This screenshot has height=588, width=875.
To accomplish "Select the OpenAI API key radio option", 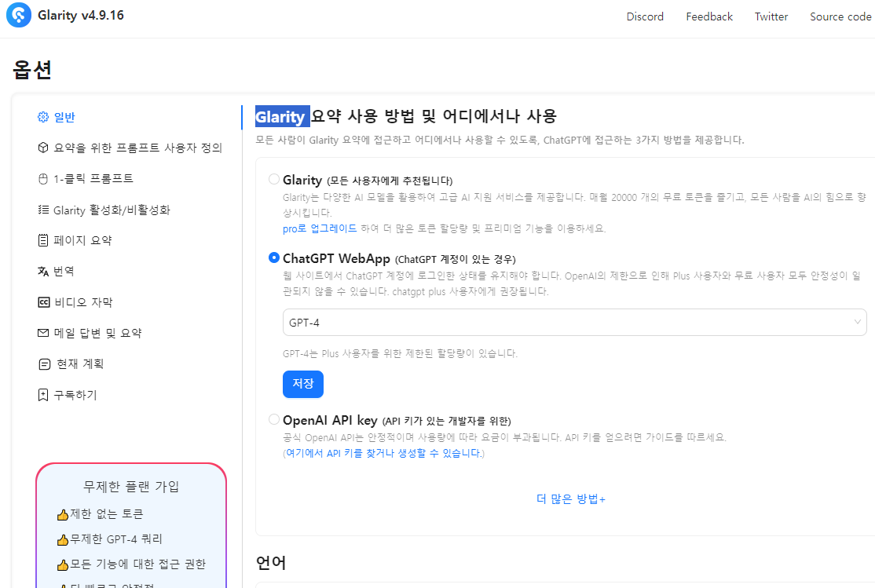I will (x=273, y=419).
